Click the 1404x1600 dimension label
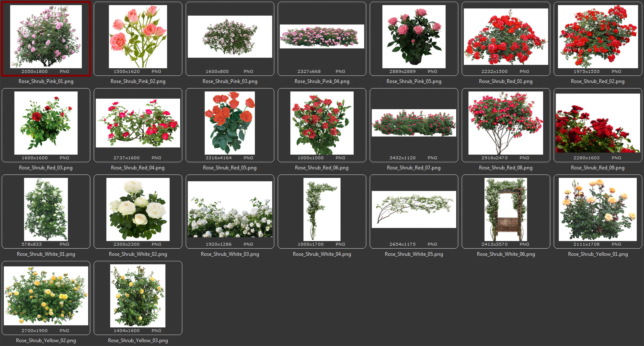Screen dimensions: 644x346 tap(127, 331)
